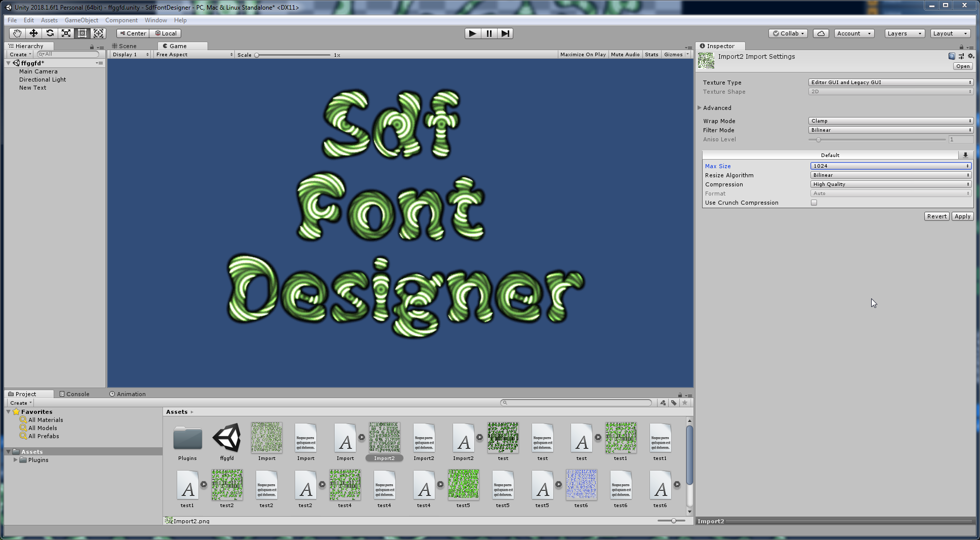Toggle Mute Audio in Game view
This screenshot has width=980, height=540.
pos(625,55)
